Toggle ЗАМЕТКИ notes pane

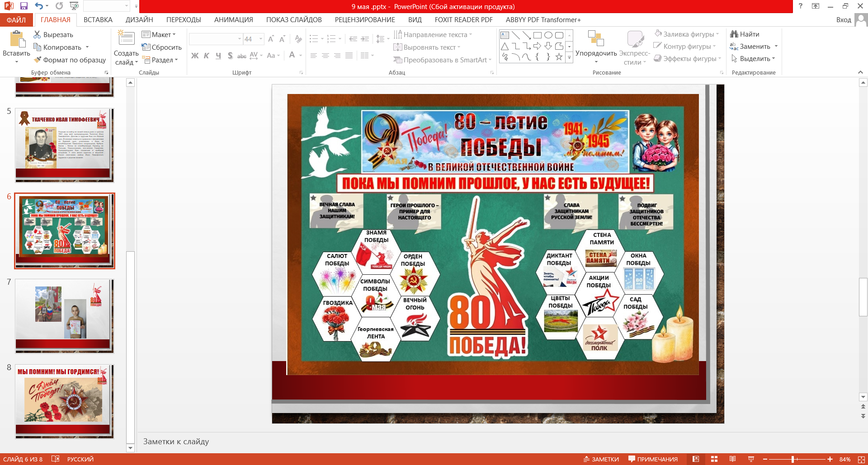(601, 459)
